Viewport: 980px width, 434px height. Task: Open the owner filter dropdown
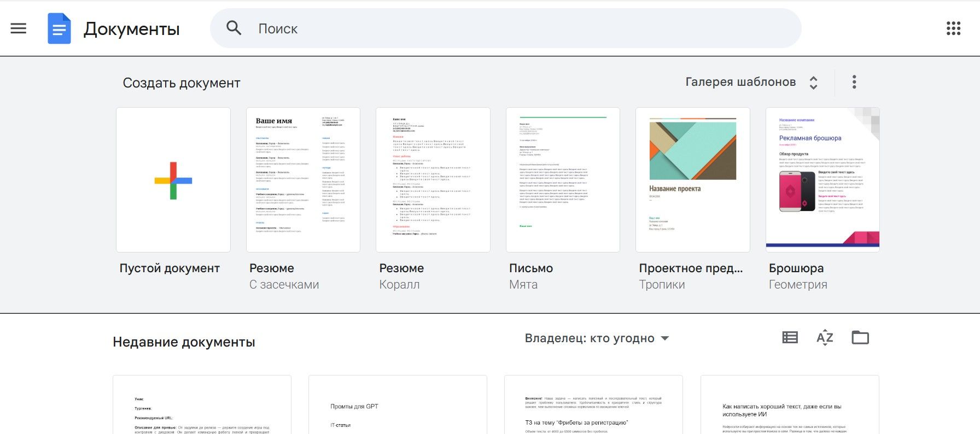597,338
